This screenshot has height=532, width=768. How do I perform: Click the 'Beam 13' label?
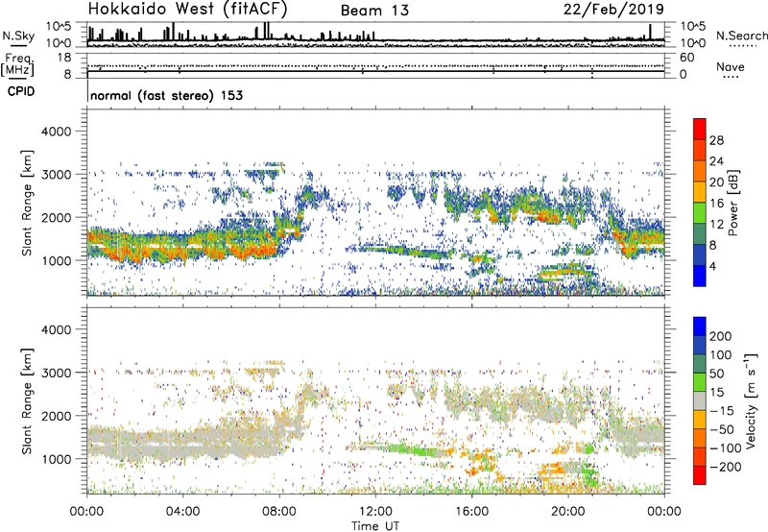(374, 11)
